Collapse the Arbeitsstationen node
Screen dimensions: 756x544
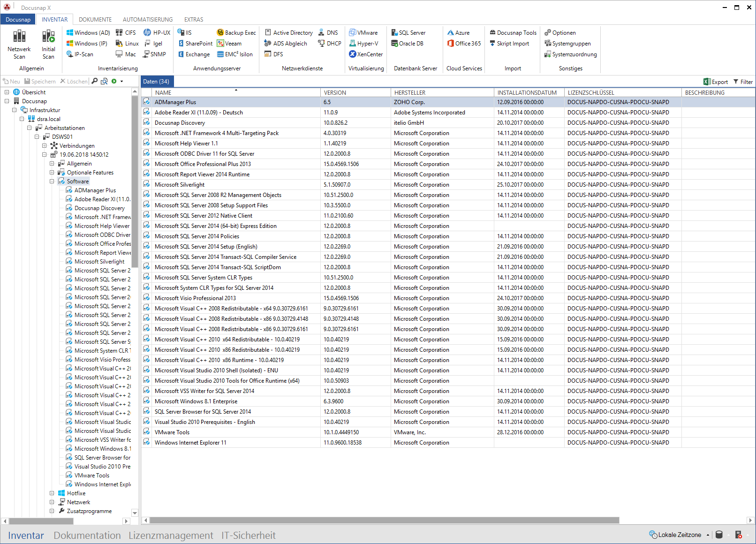[x=30, y=128]
